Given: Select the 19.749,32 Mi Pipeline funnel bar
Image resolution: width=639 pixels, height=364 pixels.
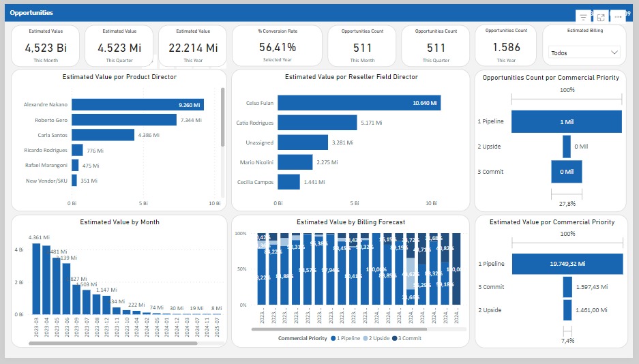Looking at the screenshot, I should [x=567, y=264].
